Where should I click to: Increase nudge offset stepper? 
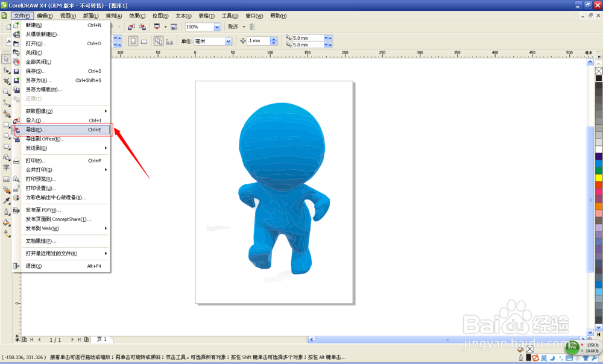click(273, 39)
